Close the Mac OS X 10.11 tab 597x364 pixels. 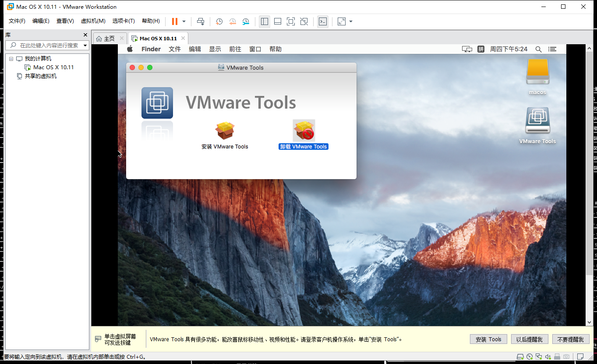coord(183,38)
